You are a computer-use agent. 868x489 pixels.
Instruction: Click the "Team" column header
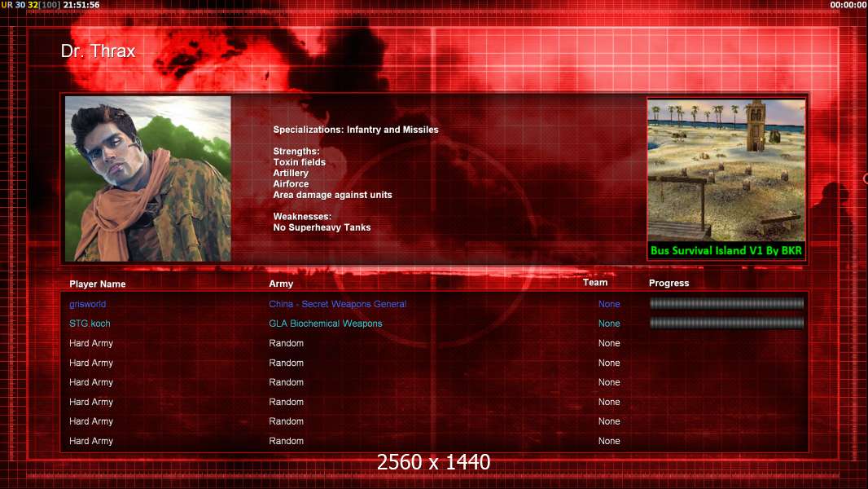pos(595,283)
